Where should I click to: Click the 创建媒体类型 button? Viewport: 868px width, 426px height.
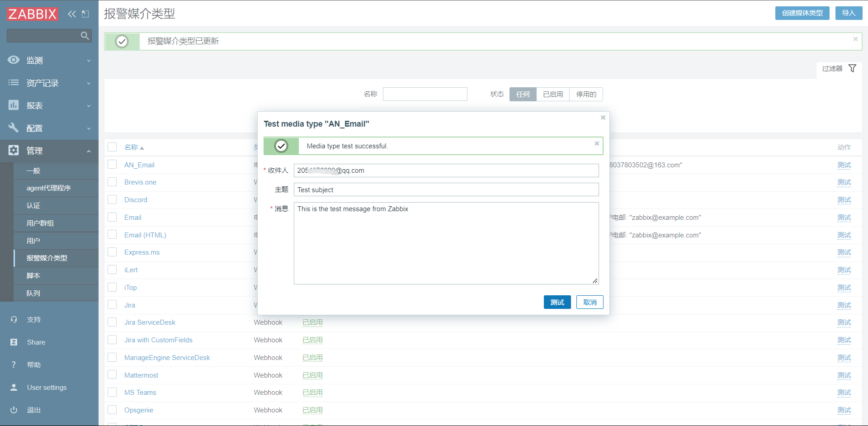click(802, 13)
